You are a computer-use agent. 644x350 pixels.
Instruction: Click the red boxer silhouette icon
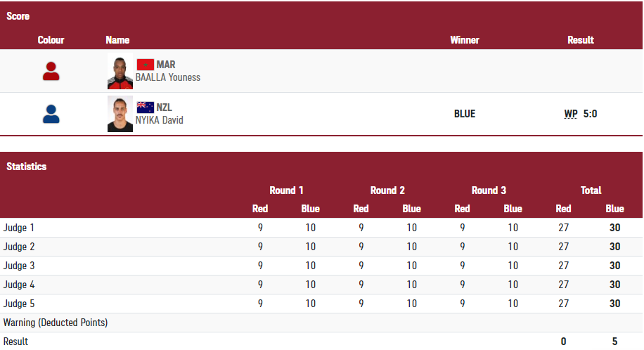51,71
